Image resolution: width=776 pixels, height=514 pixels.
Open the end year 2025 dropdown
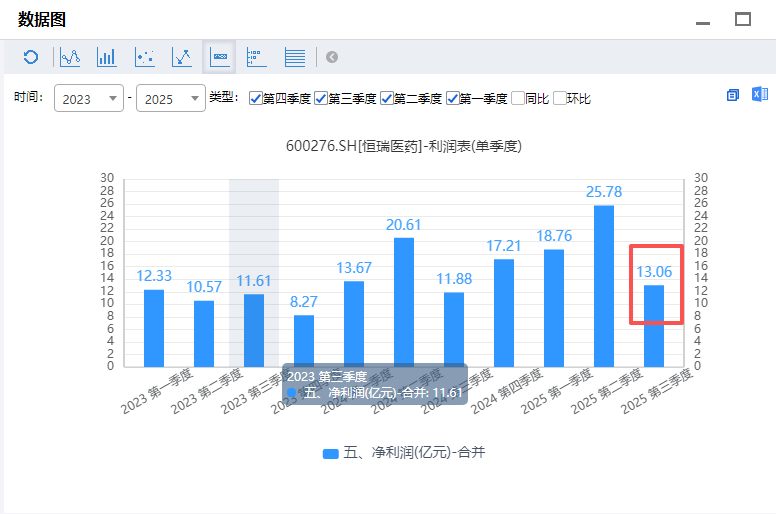click(x=170, y=99)
